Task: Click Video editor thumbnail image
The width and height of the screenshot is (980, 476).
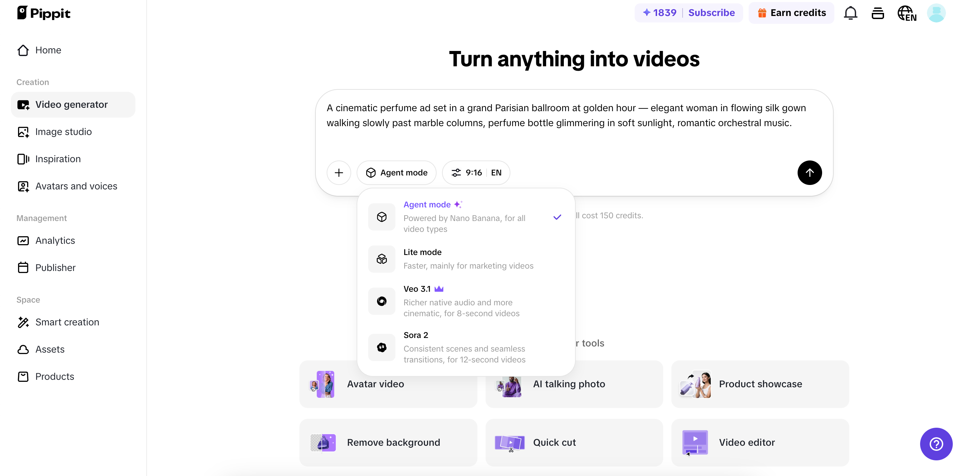Action: click(695, 443)
